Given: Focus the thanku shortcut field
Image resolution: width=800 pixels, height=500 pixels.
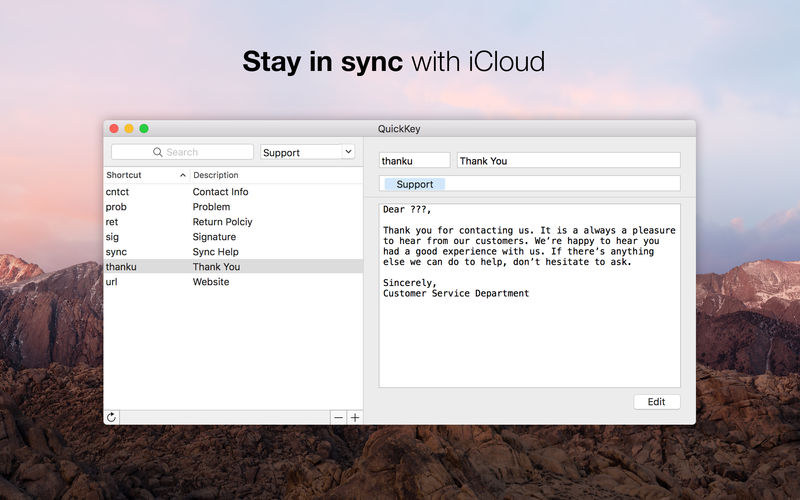Looking at the screenshot, I should 414,161.
